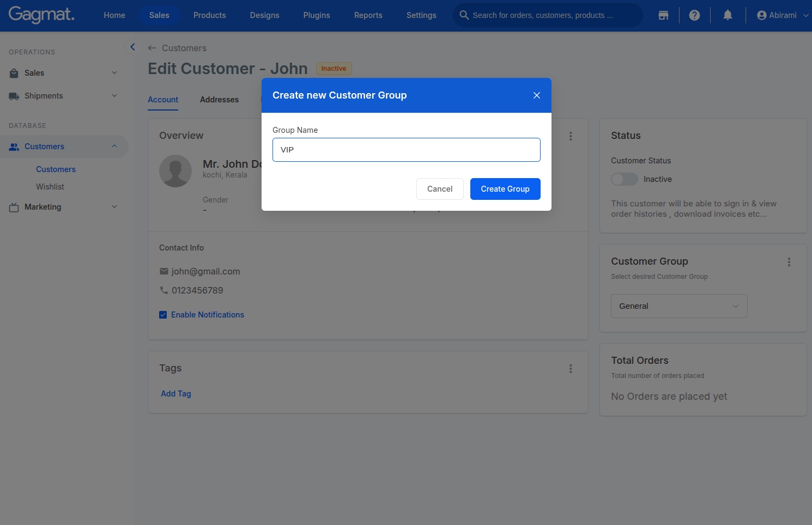The image size is (812, 525).
Task: Open the help question mark icon
Action: 694,15
